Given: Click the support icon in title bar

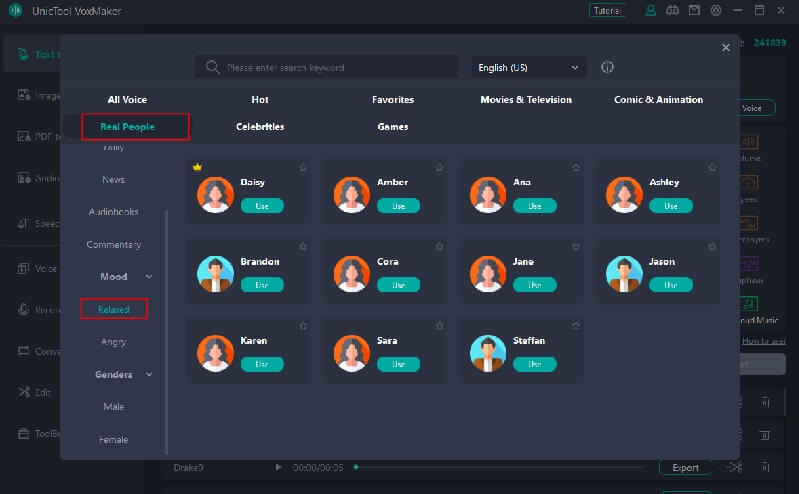Looking at the screenshot, I should pos(715,10).
